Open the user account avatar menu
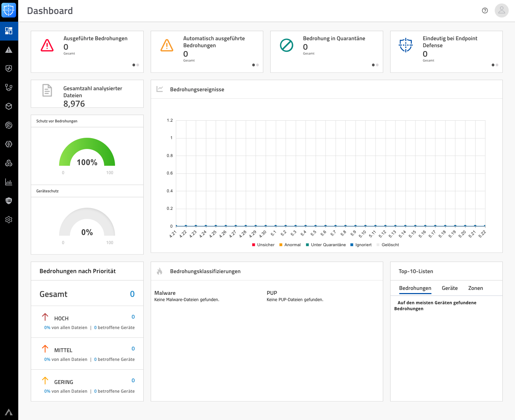Image resolution: width=515 pixels, height=420 pixels. pos(501,10)
